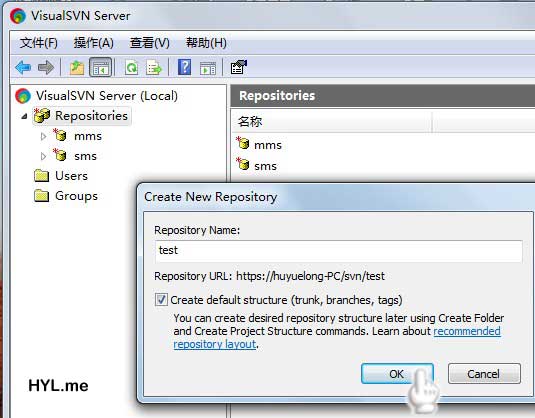Select the Users tree item
Image resolution: width=535 pixels, height=418 pixels.
[71, 176]
